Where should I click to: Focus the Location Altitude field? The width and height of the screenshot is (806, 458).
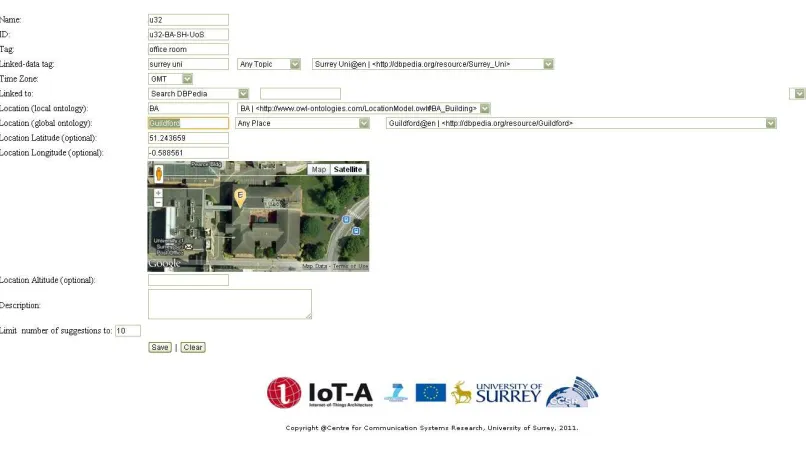click(188, 280)
